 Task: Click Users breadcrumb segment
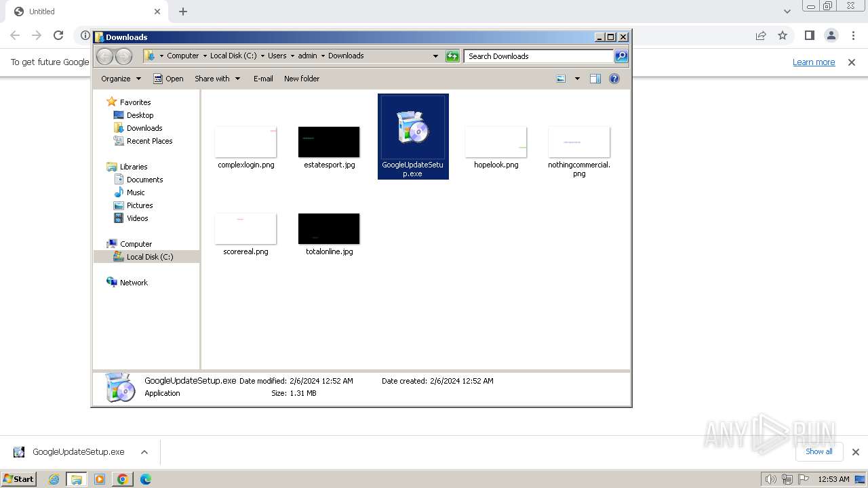(277, 56)
